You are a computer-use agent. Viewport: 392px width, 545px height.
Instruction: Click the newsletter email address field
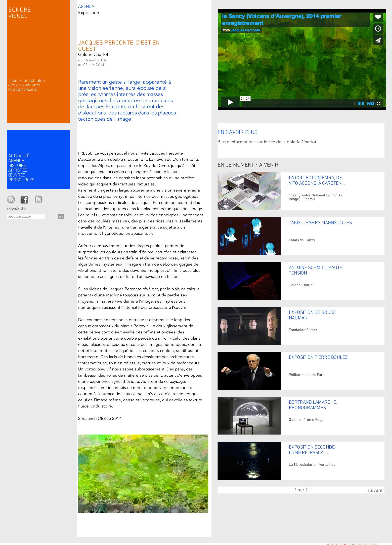pyautogui.click(x=26, y=217)
